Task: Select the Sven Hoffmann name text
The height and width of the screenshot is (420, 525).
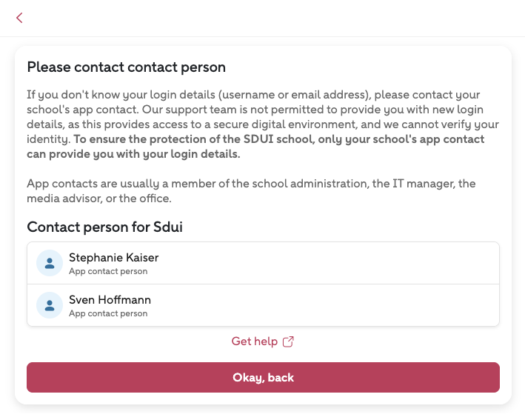Action: [x=110, y=300]
